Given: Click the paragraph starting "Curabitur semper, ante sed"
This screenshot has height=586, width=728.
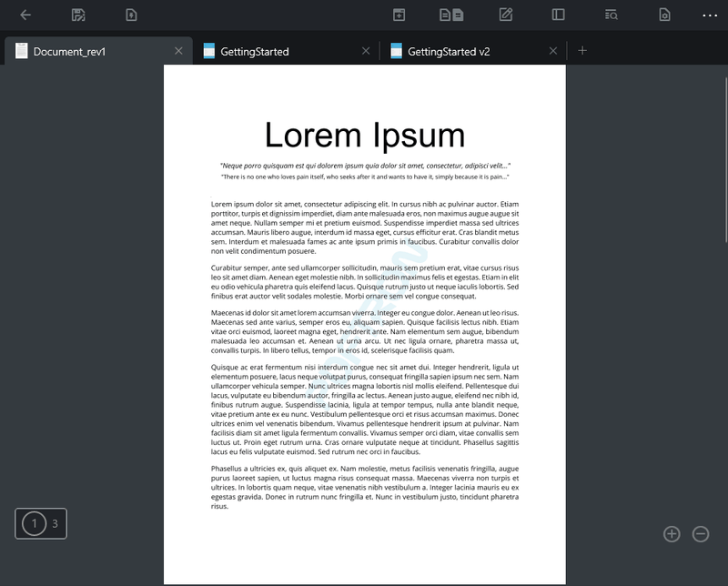Looking at the screenshot, I should coord(365,282).
